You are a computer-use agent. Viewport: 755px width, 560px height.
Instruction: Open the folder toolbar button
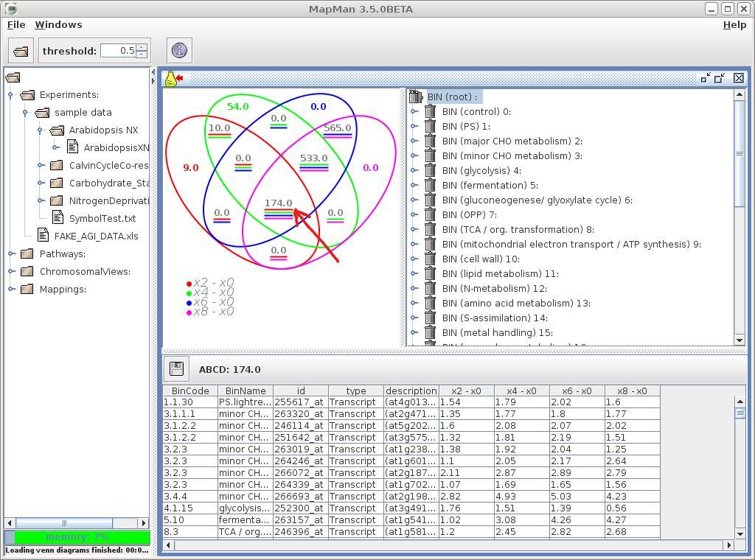(x=21, y=51)
